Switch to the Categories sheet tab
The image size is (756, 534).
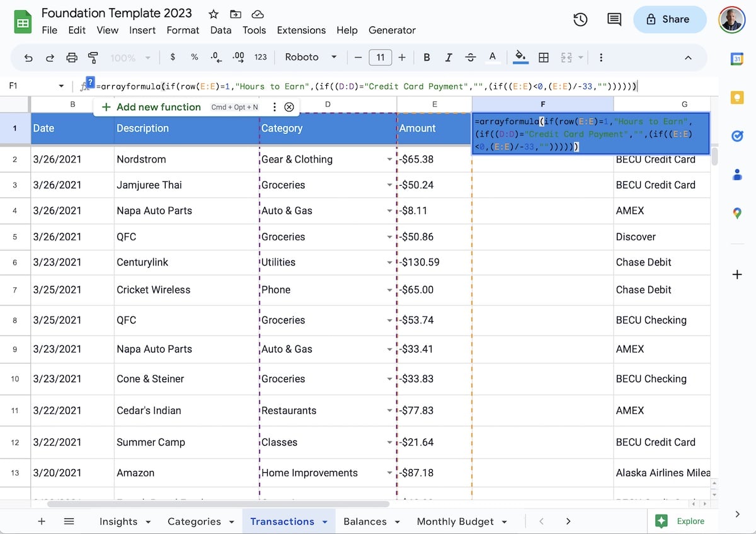194,521
